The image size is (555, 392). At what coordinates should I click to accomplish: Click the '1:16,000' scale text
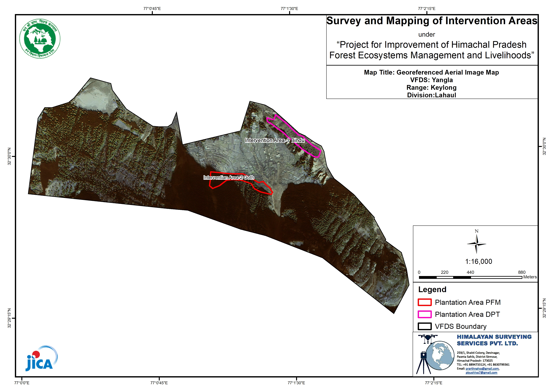coord(478,261)
